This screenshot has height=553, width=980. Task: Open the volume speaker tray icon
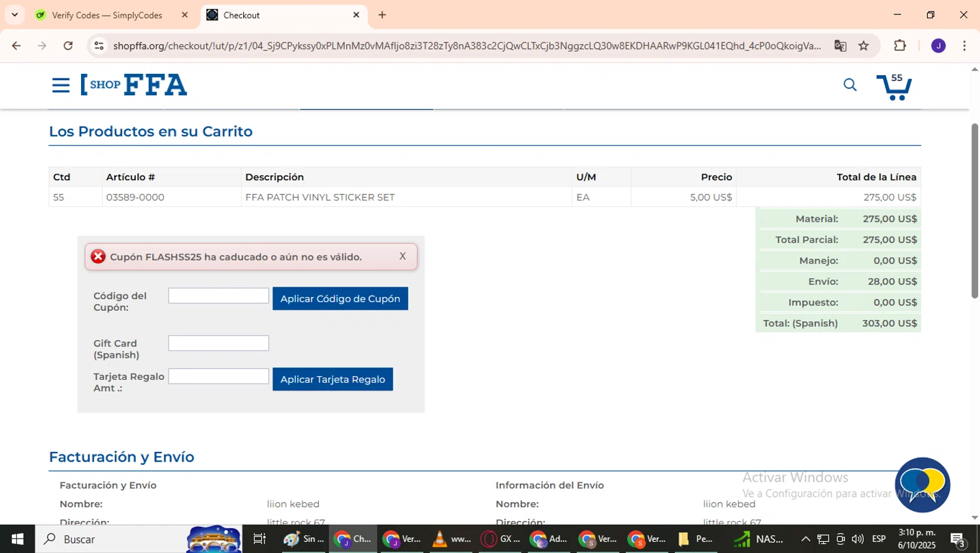click(x=858, y=539)
